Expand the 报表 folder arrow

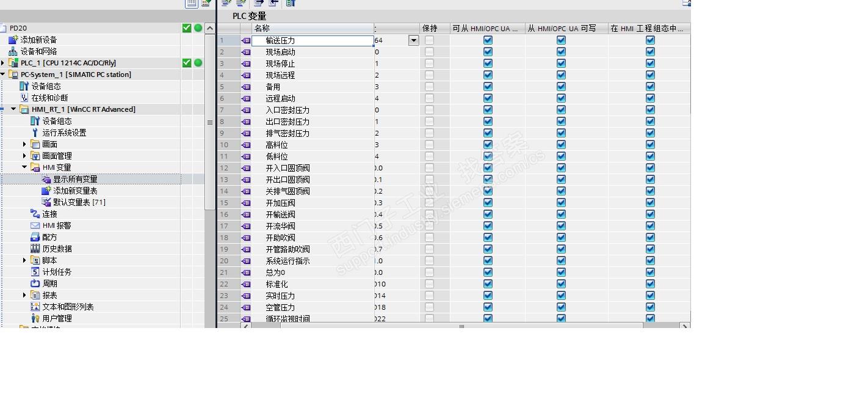coord(24,295)
